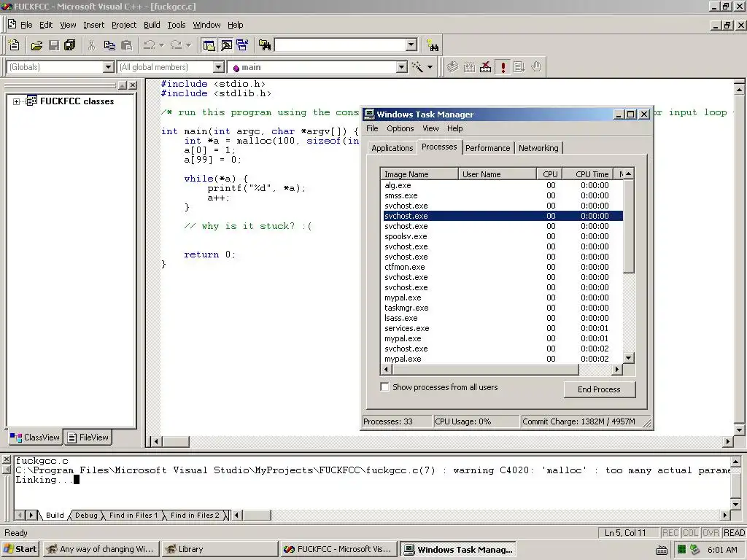The image size is (747, 560).
Task: Switch to the Applications tab
Action: pos(392,148)
